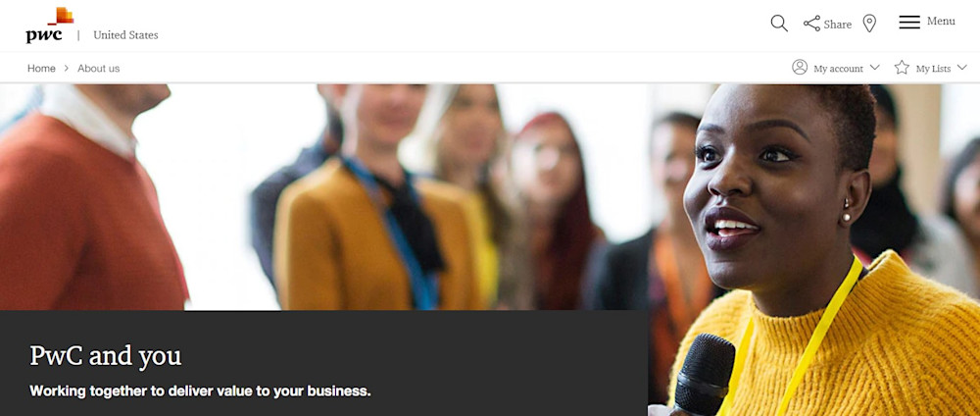980x416 pixels.
Task: Open the search magnifier icon
Action: point(779,24)
